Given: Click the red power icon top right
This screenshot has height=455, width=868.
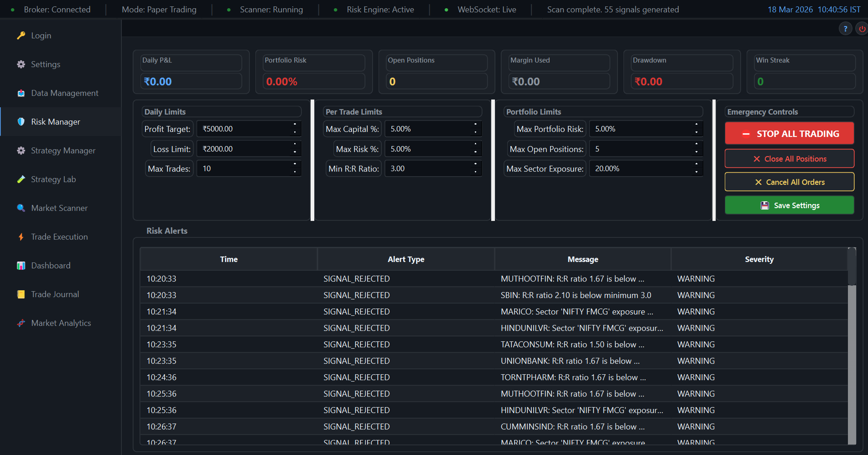Looking at the screenshot, I should (863, 28).
